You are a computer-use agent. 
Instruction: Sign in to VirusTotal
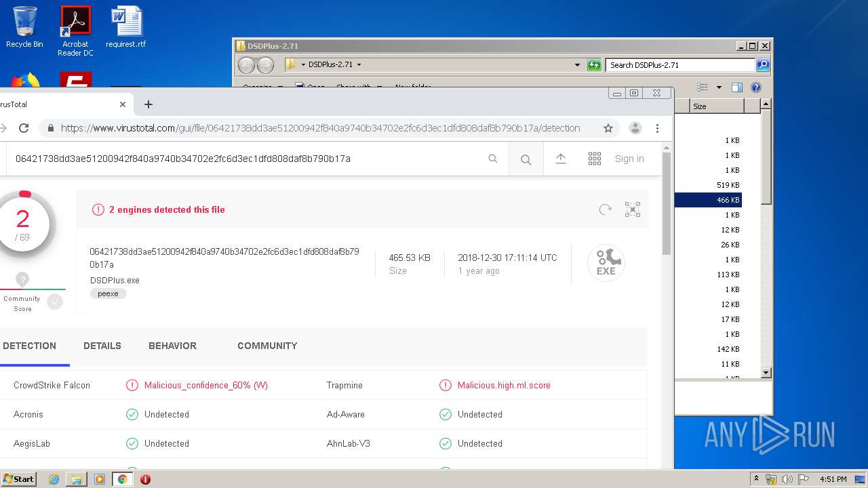point(629,159)
